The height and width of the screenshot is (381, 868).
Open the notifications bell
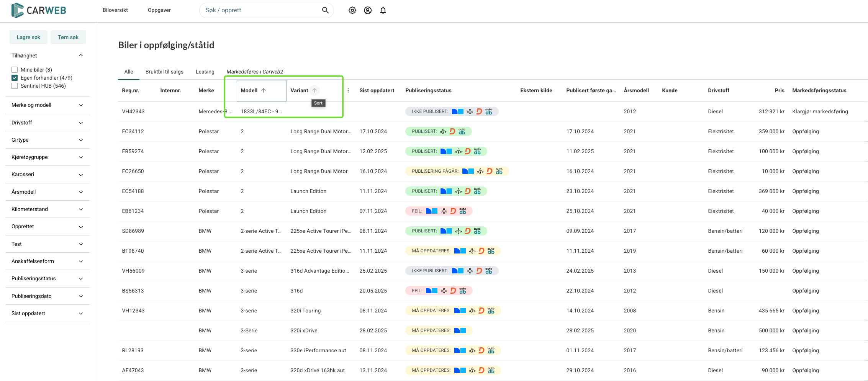(x=383, y=10)
